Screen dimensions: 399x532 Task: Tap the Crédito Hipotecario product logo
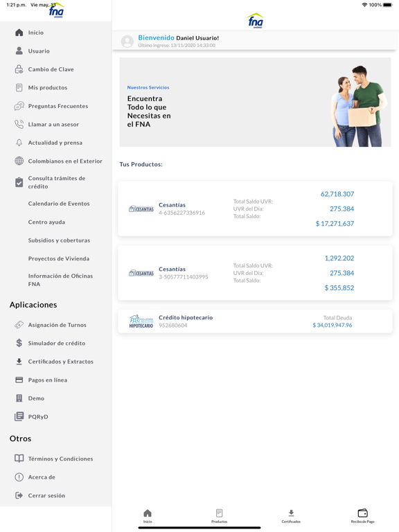(x=141, y=321)
